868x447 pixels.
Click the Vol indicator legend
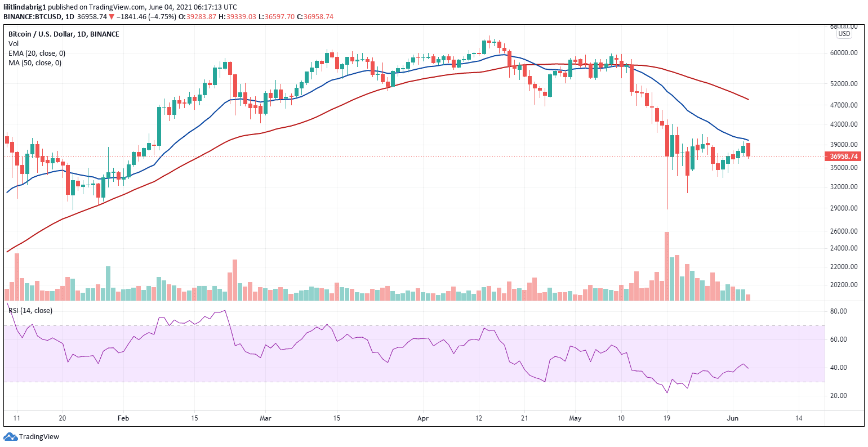click(12, 43)
